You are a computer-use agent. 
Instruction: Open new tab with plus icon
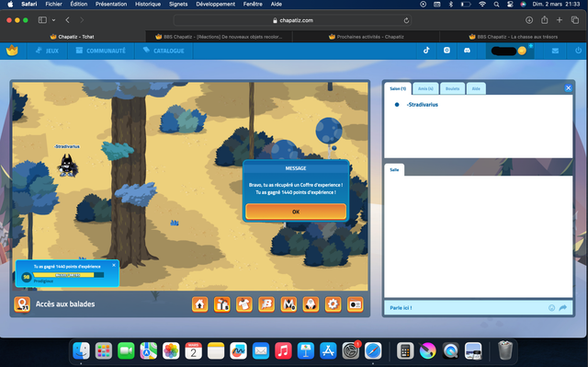[560, 20]
